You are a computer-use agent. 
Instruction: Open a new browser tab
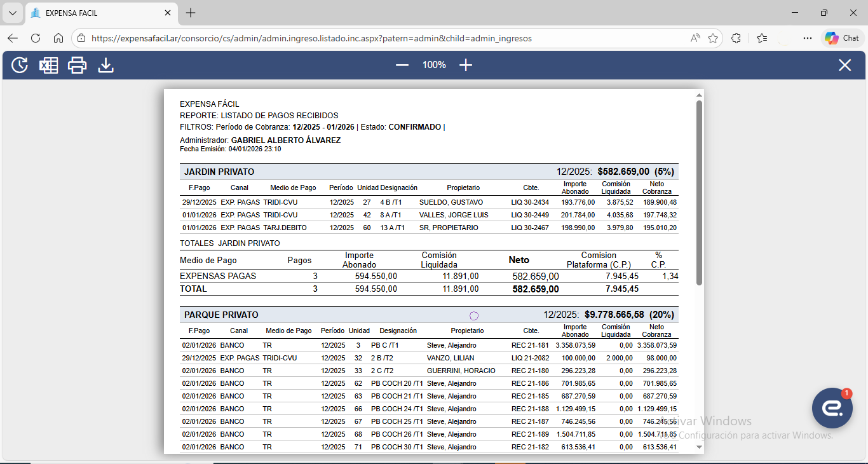point(191,13)
